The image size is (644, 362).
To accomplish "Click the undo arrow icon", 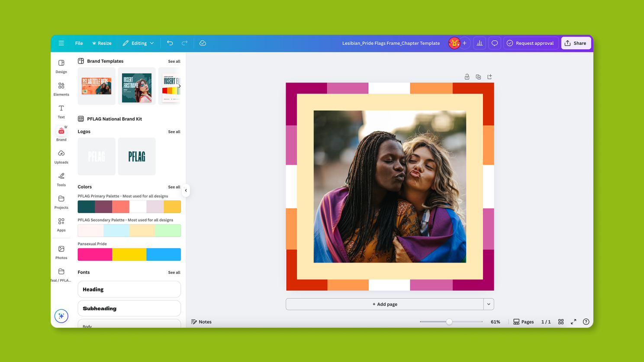I will pos(170,43).
